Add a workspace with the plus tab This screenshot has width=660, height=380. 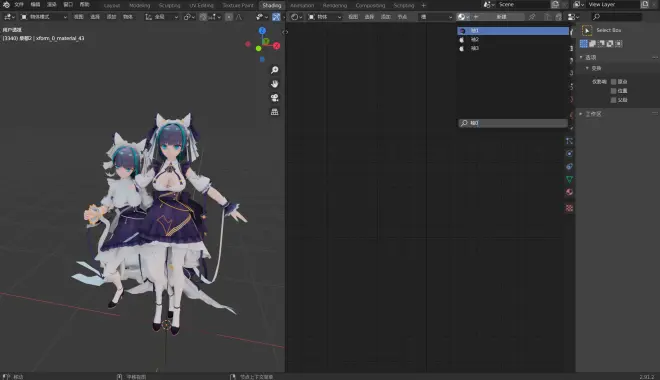[423, 5]
